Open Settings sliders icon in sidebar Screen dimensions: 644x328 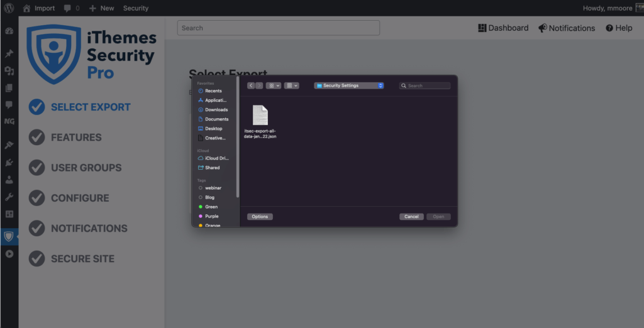(x=9, y=214)
